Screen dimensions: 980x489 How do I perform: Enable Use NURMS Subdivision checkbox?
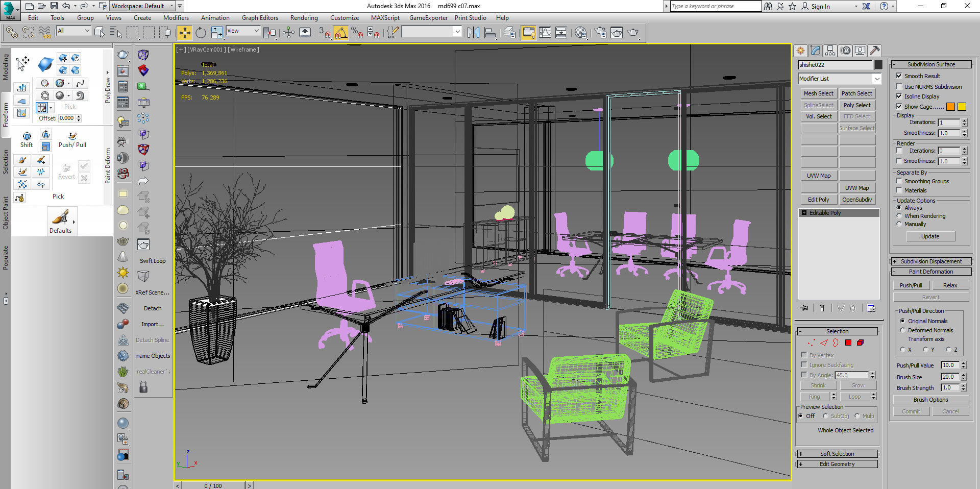[899, 87]
